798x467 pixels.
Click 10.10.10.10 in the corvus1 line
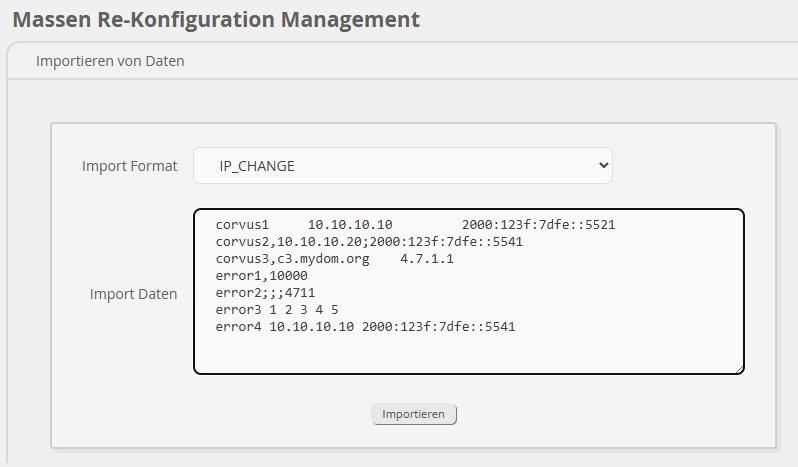click(x=350, y=225)
